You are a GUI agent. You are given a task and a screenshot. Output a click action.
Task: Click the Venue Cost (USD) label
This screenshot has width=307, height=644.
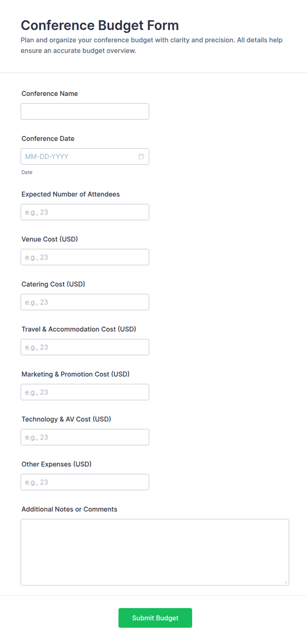tap(50, 239)
